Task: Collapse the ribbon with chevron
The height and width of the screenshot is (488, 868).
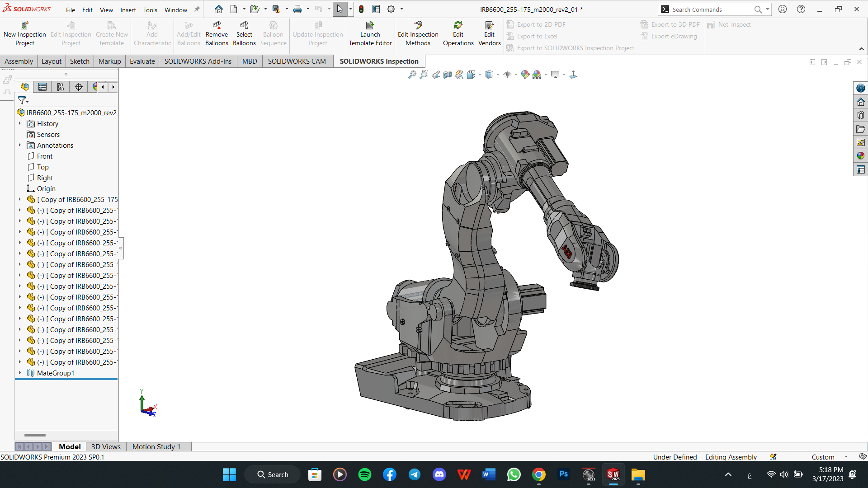Action: tap(862, 49)
